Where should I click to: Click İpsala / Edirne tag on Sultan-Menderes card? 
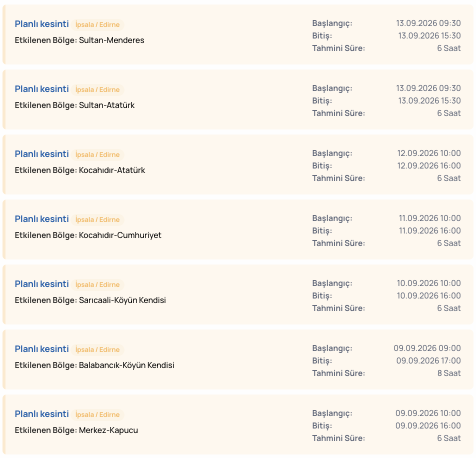(x=97, y=24)
